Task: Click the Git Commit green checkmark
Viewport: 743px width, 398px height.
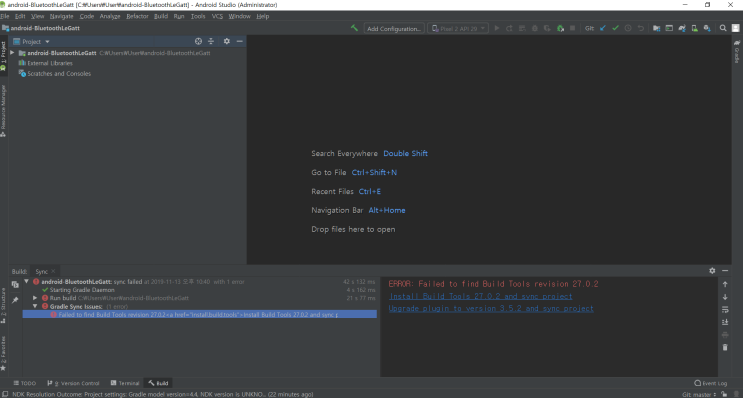Action: point(615,28)
